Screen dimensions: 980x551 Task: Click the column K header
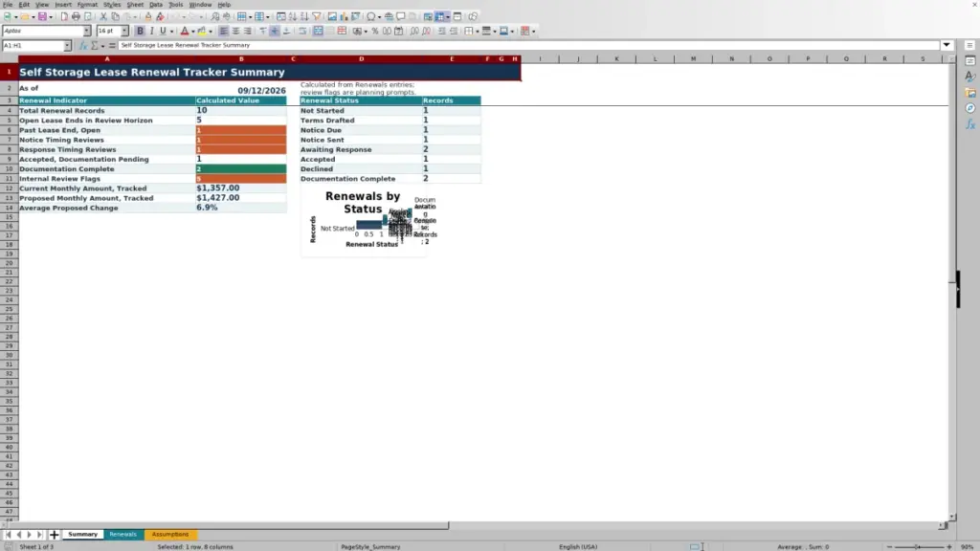(616, 58)
